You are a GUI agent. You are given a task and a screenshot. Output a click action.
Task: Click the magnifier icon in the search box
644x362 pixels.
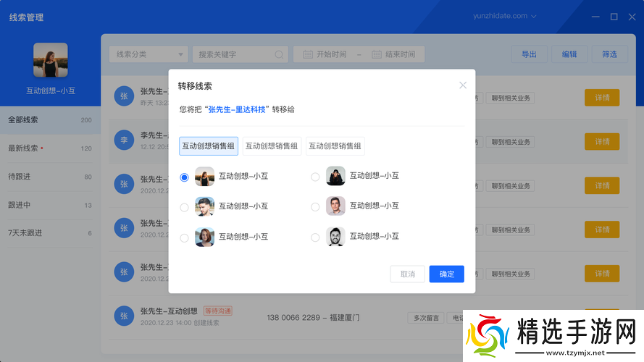pyautogui.click(x=280, y=54)
